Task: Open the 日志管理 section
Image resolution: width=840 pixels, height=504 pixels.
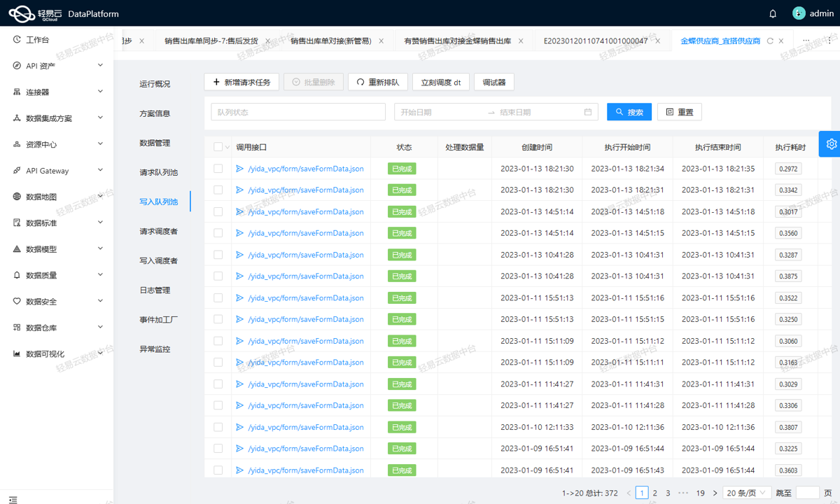Action: coord(155,290)
